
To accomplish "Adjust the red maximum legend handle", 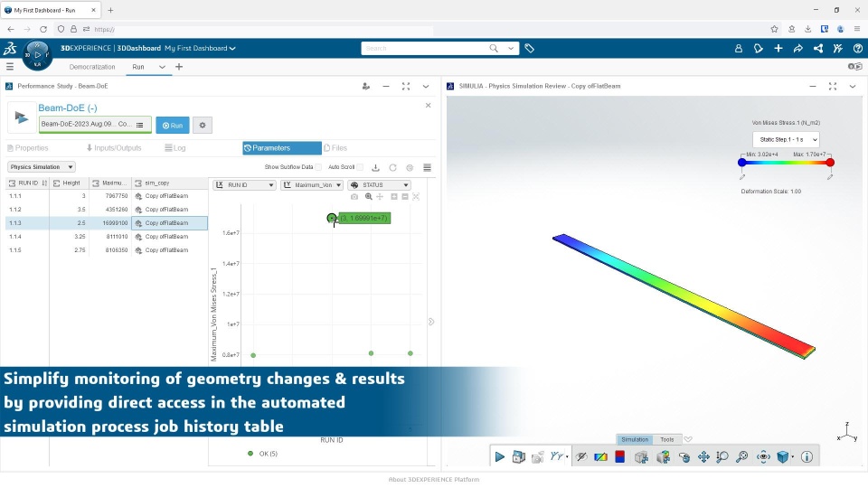I will (x=830, y=163).
